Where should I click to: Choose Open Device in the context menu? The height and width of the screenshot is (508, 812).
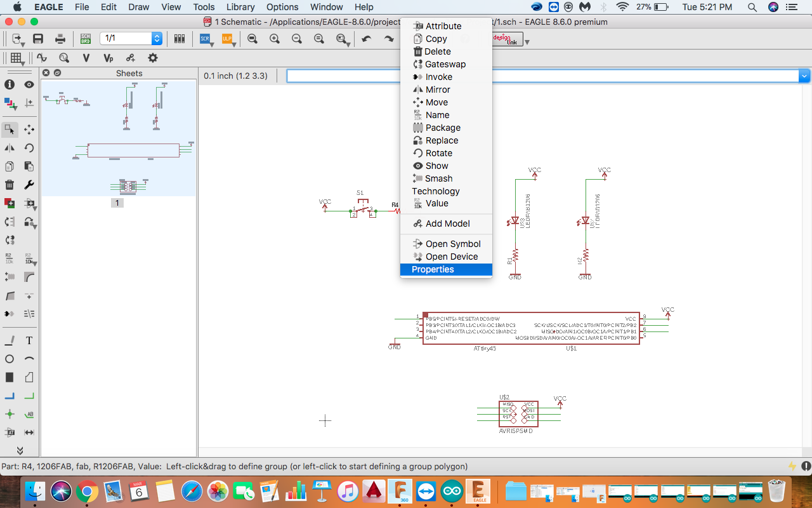coord(446,257)
